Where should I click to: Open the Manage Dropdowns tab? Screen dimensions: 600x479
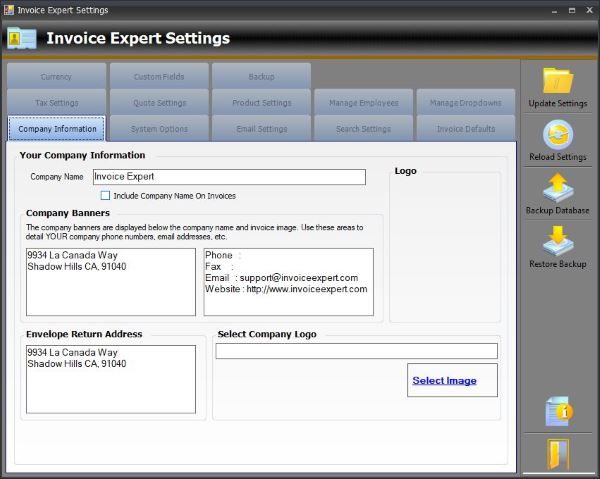(x=466, y=103)
